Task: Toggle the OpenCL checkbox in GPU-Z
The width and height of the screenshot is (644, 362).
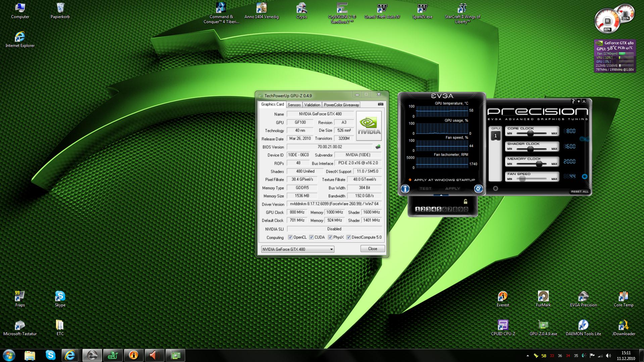Action: [290, 238]
